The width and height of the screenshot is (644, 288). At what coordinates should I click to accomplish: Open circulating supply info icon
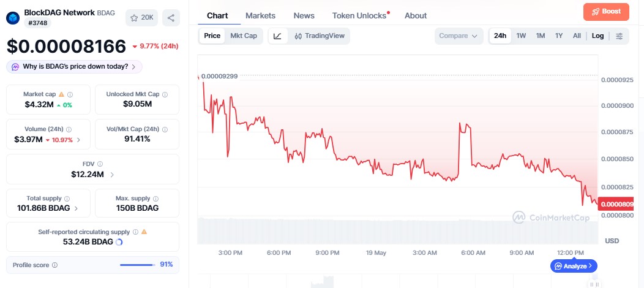[x=135, y=232]
